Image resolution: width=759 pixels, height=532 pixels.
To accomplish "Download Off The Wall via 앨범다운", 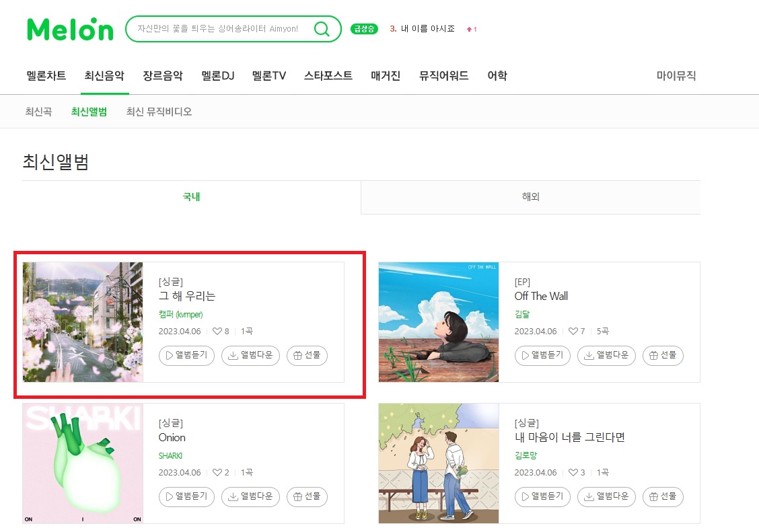I will click(606, 356).
